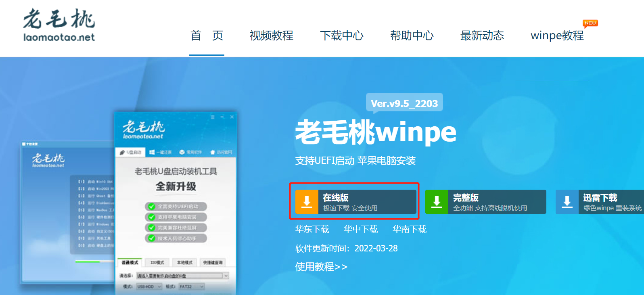Click the 支持UEFI启动 苹果电脑安装 subtitle
Screen dimensions: 644x295
(x=355, y=161)
